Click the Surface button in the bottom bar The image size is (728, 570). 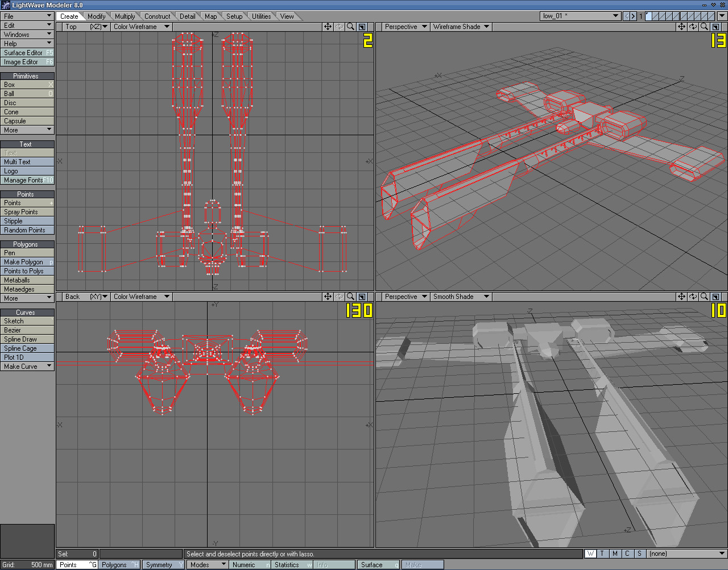(x=379, y=565)
